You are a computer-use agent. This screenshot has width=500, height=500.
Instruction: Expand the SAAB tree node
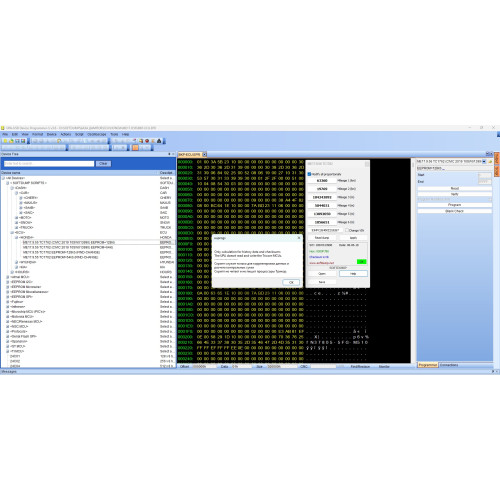(21, 208)
